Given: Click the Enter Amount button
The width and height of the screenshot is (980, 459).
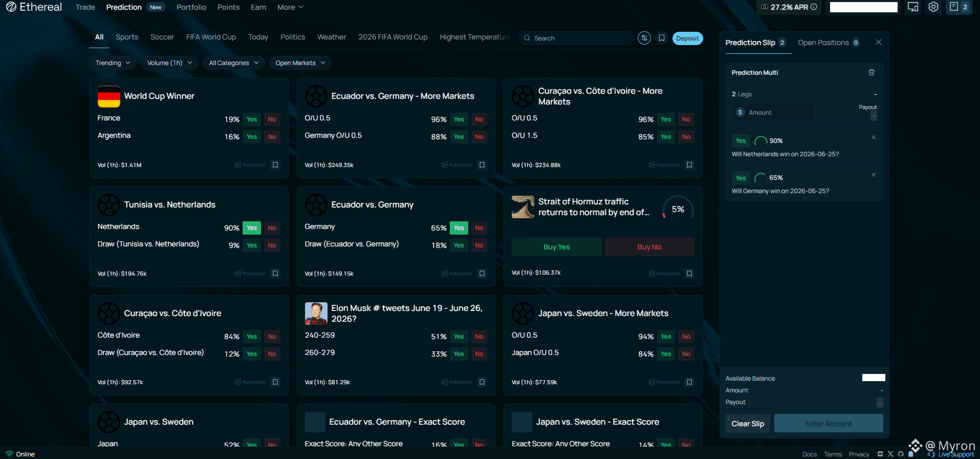Looking at the screenshot, I should pos(829,424).
